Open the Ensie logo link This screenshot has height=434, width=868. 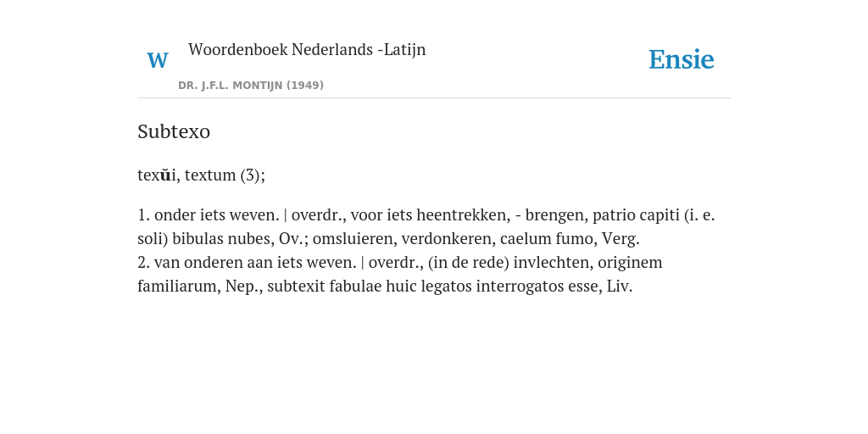(681, 59)
